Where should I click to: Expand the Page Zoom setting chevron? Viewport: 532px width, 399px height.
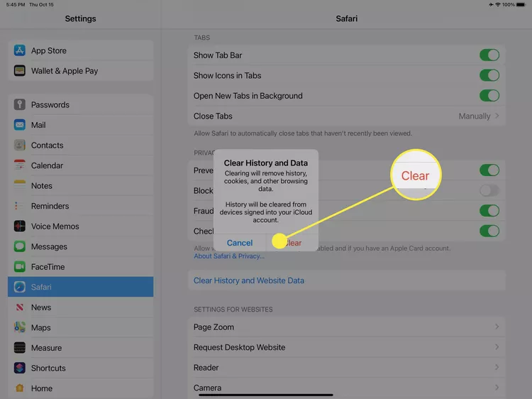(497, 327)
